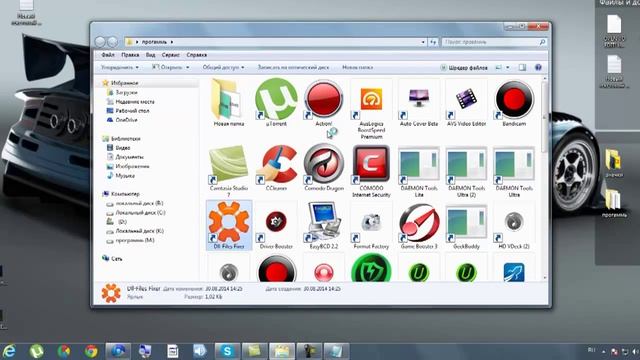Click the Новая папка toolbar button
The width and height of the screenshot is (640, 360).
[x=357, y=67]
